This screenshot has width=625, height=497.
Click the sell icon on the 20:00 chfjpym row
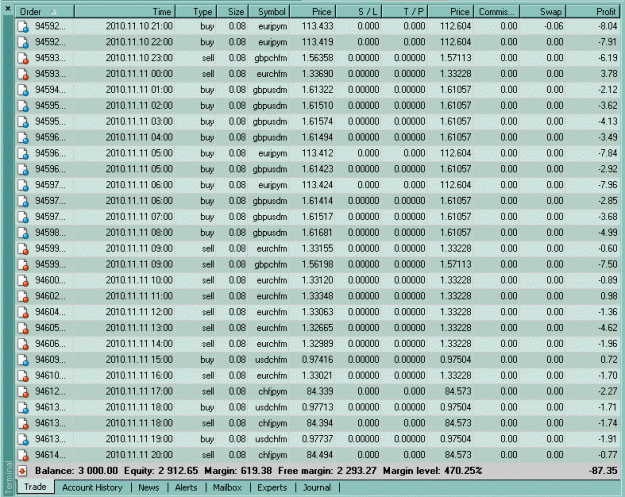tap(23, 455)
